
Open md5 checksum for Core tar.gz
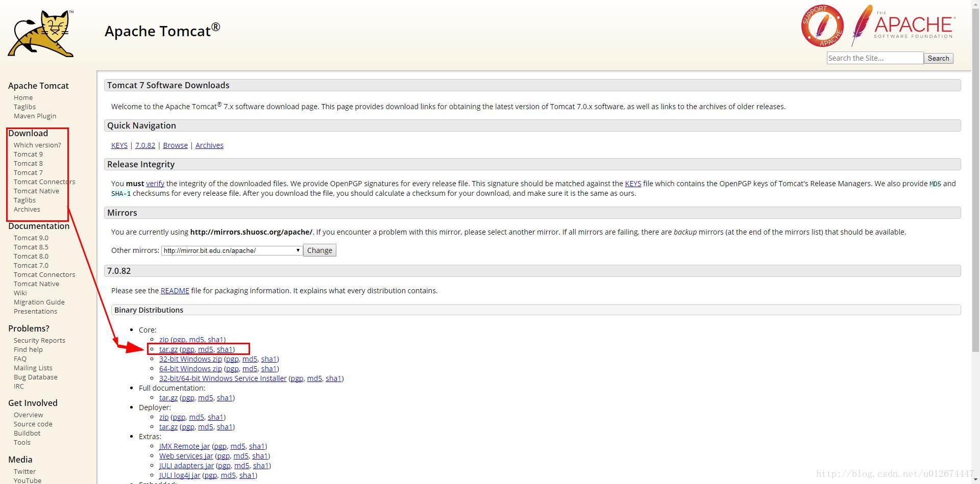(x=206, y=349)
